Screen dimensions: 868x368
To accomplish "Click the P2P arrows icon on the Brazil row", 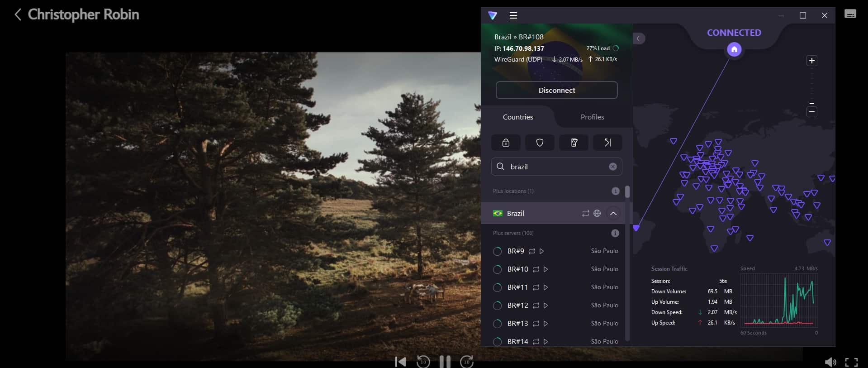I will click(x=585, y=213).
